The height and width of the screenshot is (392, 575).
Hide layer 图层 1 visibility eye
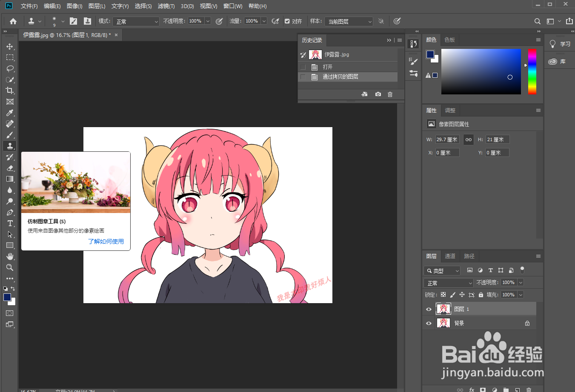coord(429,309)
